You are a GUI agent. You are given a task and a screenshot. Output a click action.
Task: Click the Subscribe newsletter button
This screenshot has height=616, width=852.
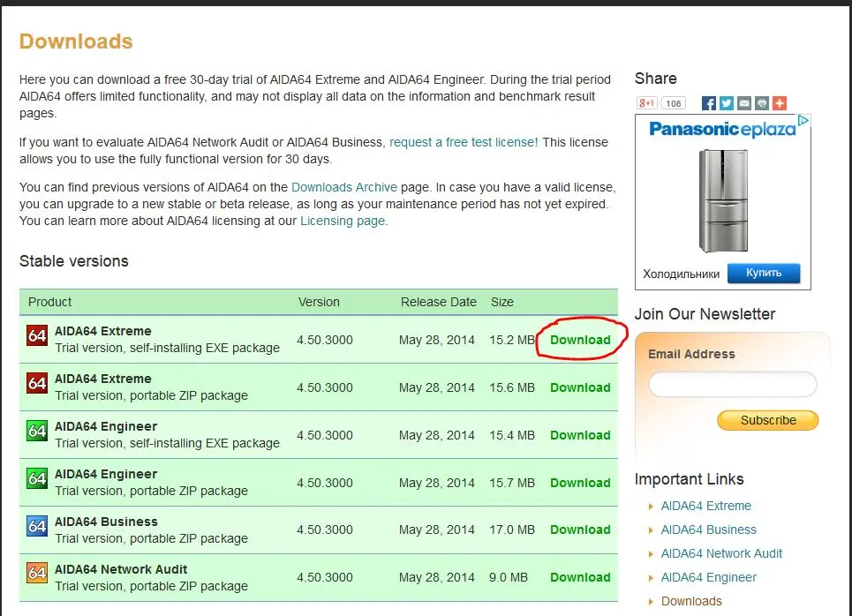[768, 420]
